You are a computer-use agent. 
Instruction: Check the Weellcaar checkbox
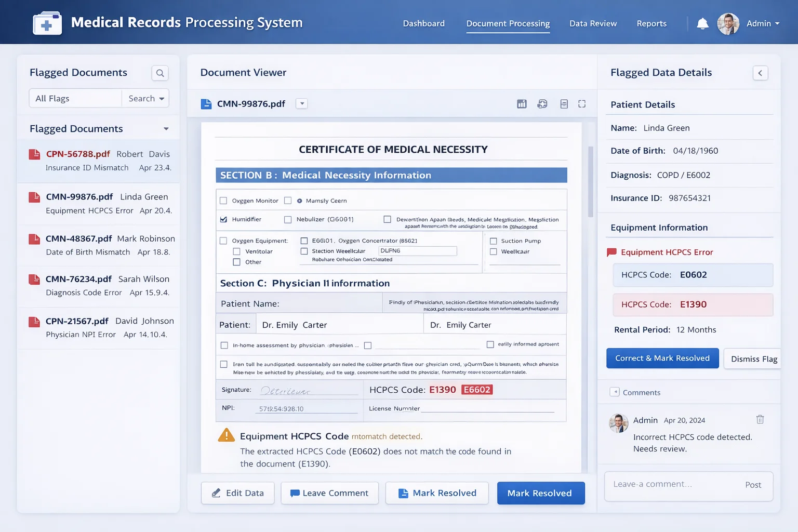point(494,252)
